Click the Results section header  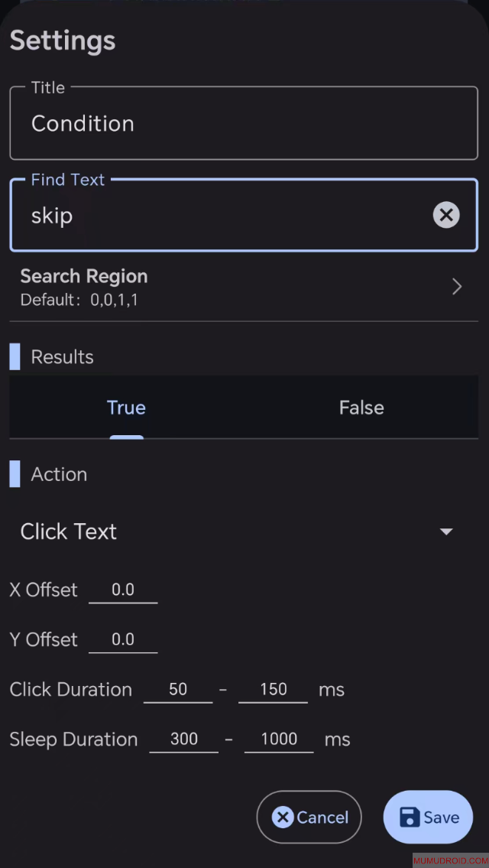62,356
